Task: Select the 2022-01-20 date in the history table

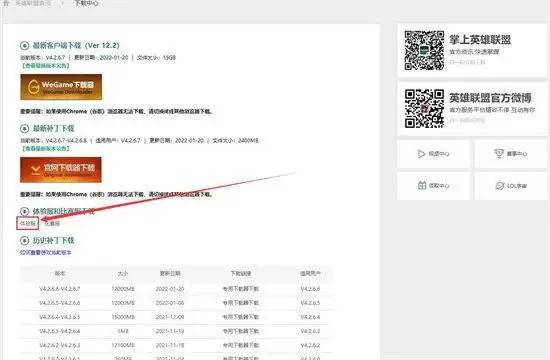Action: click(x=170, y=289)
